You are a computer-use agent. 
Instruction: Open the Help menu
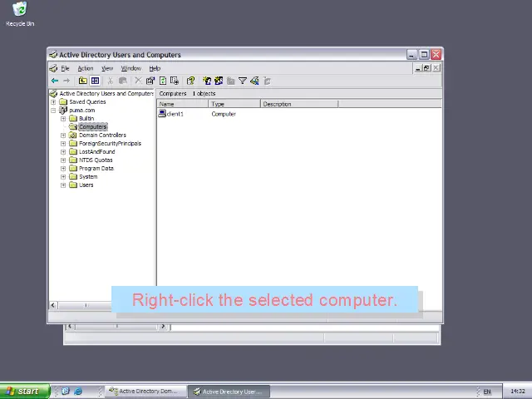click(155, 68)
